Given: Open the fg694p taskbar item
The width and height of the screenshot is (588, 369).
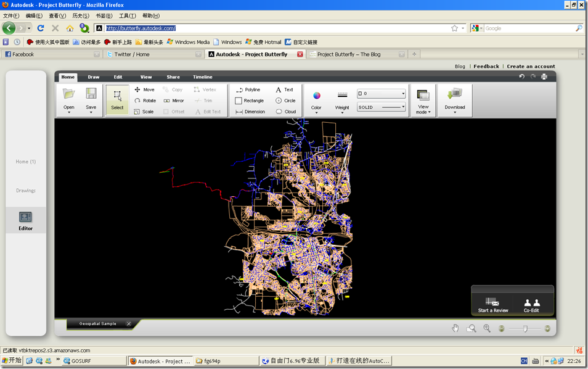Looking at the screenshot, I should click(226, 361).
